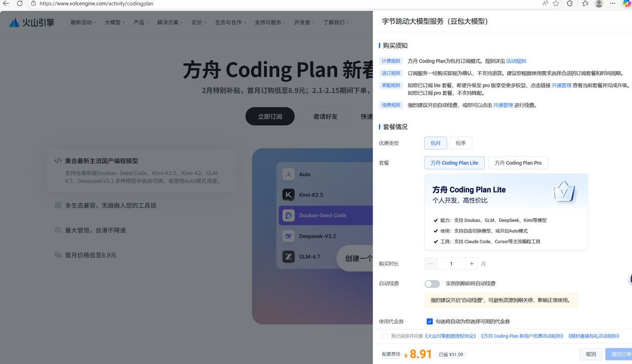
Task: Go back with the browser back arrow
Action: point(6,3)
